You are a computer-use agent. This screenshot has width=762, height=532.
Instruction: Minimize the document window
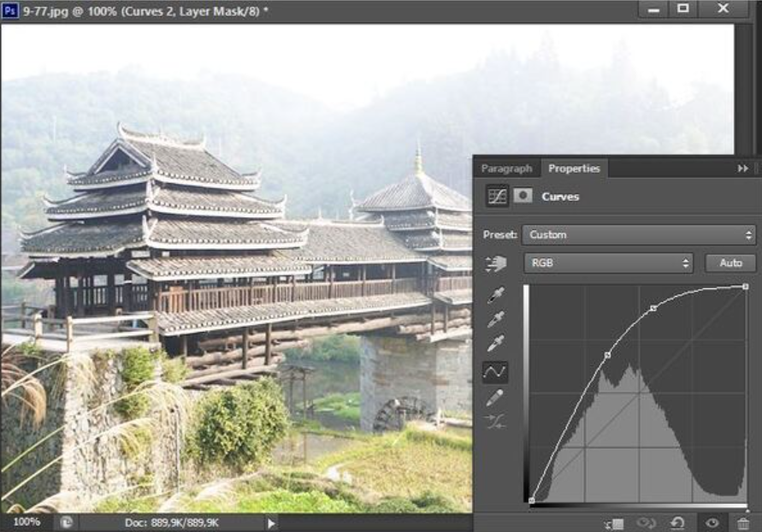coord(653,9)
